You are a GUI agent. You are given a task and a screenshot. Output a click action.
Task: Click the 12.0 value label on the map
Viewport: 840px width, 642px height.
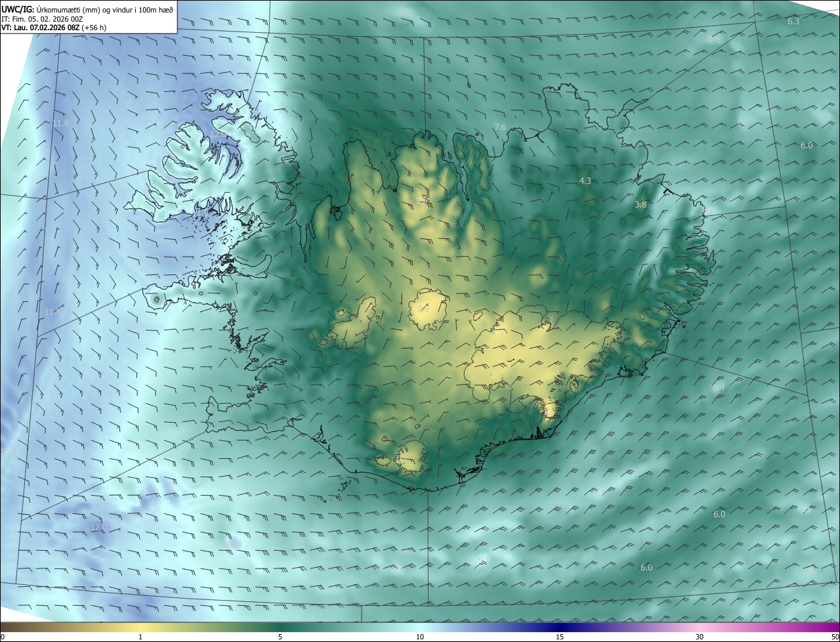[98, 527]
